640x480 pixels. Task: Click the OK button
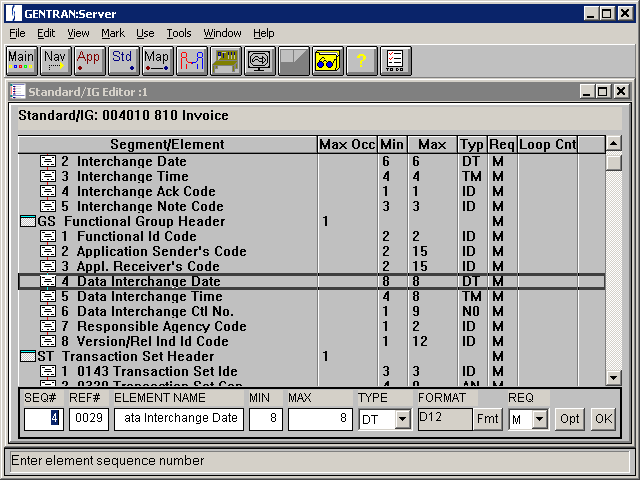coord(604,419)
